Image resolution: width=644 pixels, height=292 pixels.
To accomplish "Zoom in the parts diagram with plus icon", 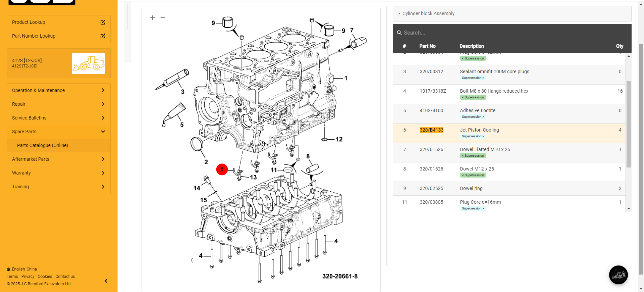I will click(152, 18).
